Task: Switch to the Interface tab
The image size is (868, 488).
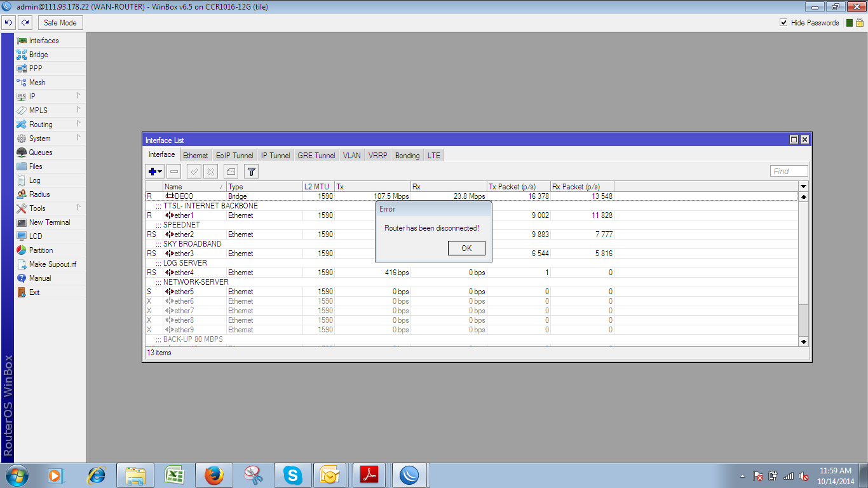Action: [x=162, y=154]
